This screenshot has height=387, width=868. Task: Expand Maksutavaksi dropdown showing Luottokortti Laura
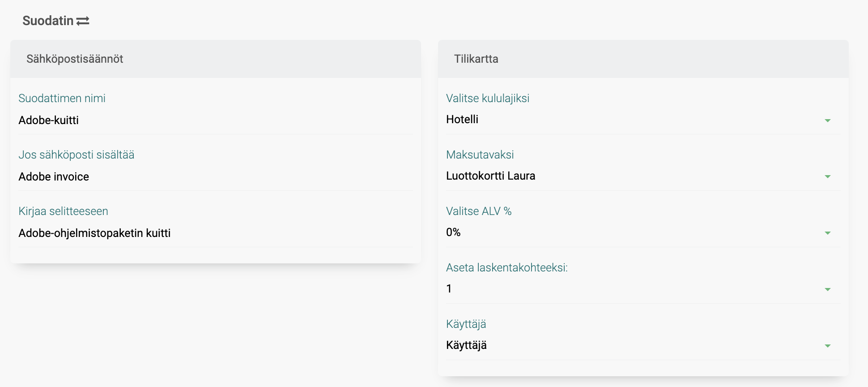[x=626, y=176]
